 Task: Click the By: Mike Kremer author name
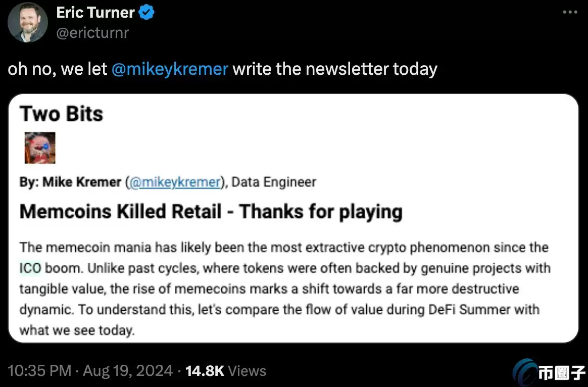coord(71,182)
